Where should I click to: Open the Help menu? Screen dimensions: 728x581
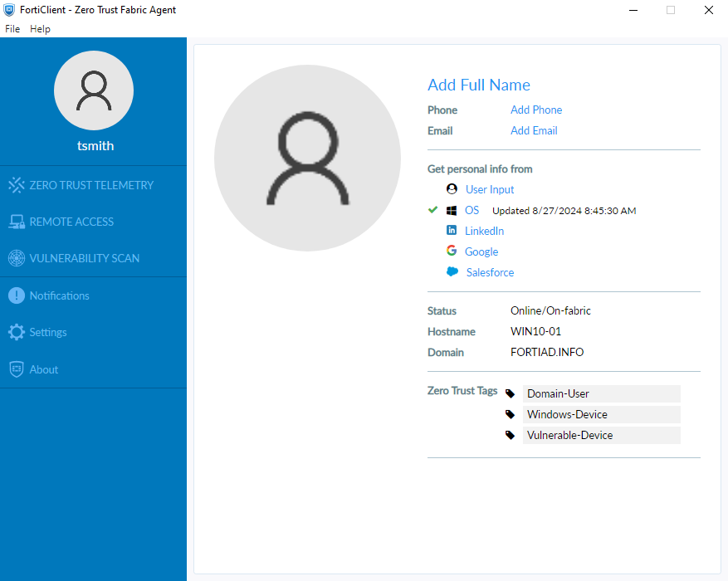pyautogui.click(x=40, y=29)
